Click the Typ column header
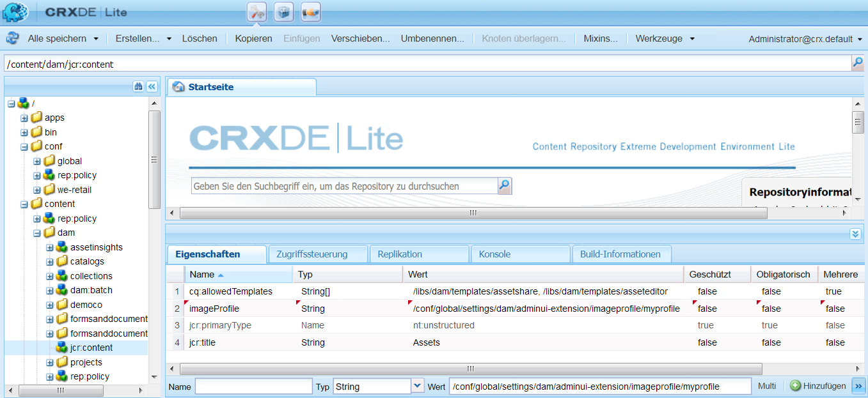Viewport: 868px width, 398px height. click(349, 274)
